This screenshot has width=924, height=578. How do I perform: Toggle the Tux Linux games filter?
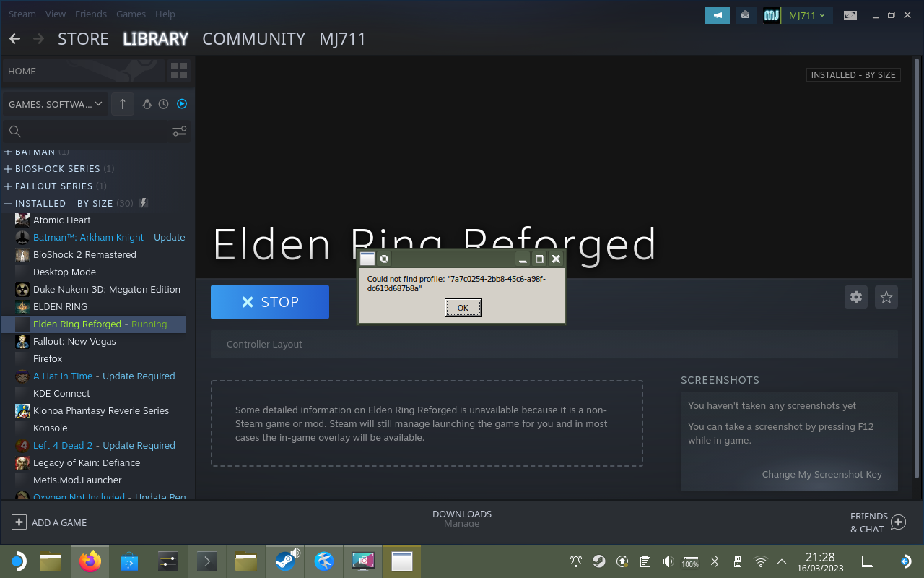point(147,104)
